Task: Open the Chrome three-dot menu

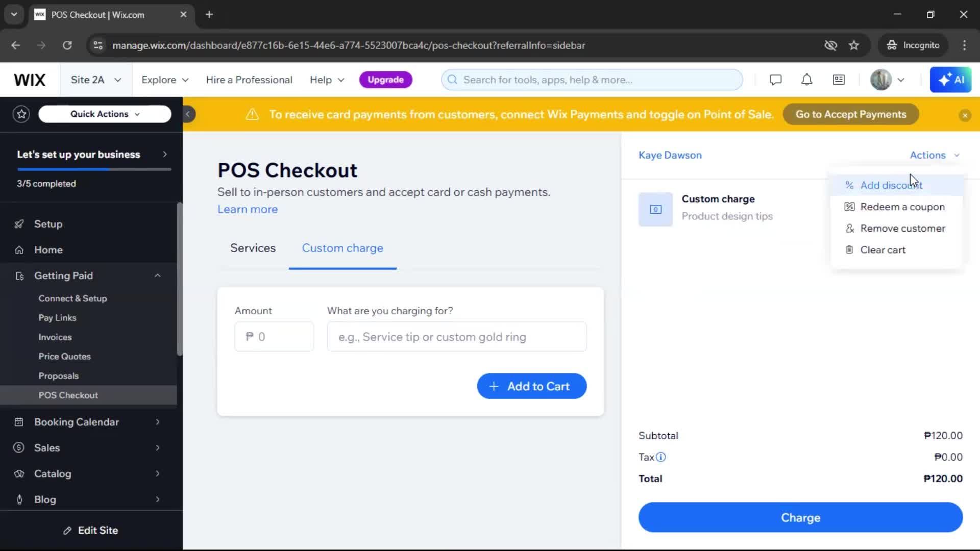Action: pos(964,45)
